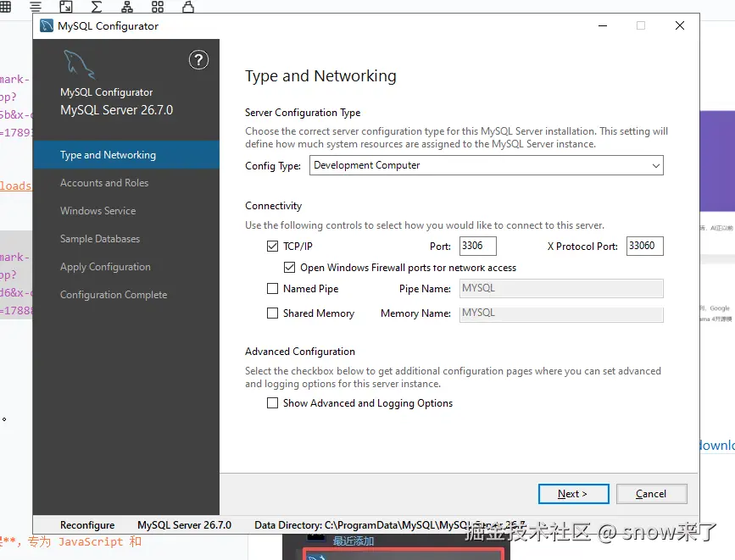735x560 pixels.
Task: Enable the Named Pipe checkbox
Action: pos(272,288)
